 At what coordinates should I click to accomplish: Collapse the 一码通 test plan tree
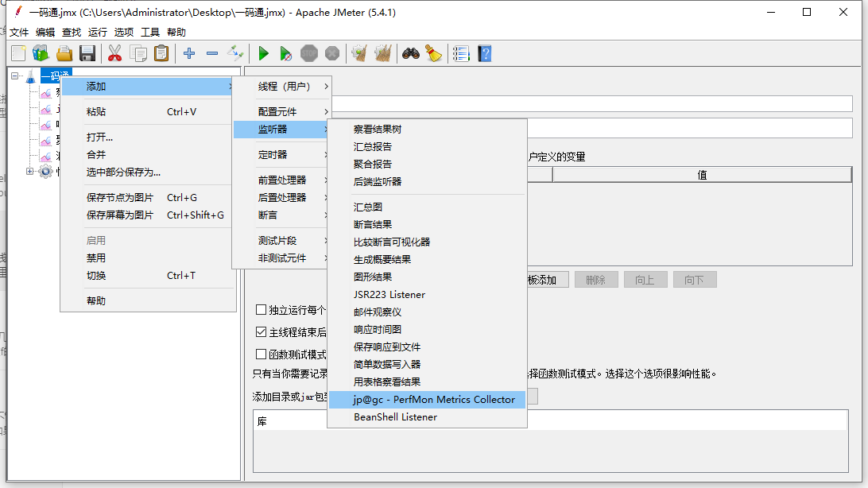tap(15, 76)
